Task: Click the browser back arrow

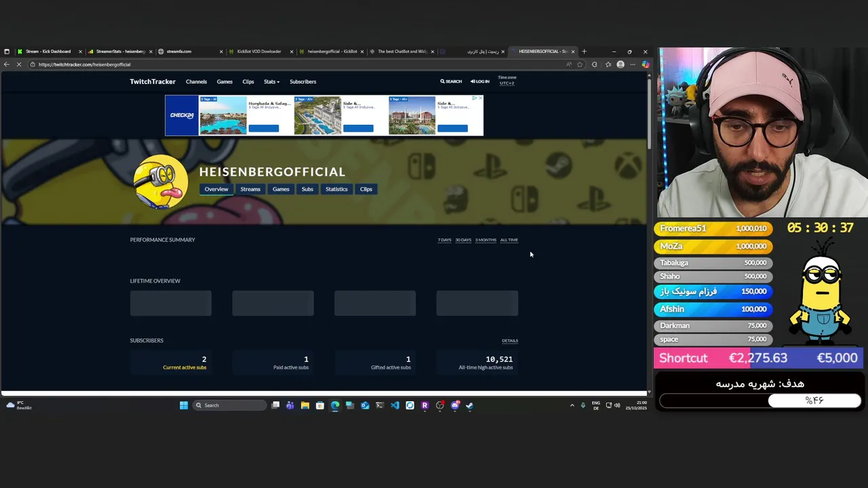Action: click(7, 64)
